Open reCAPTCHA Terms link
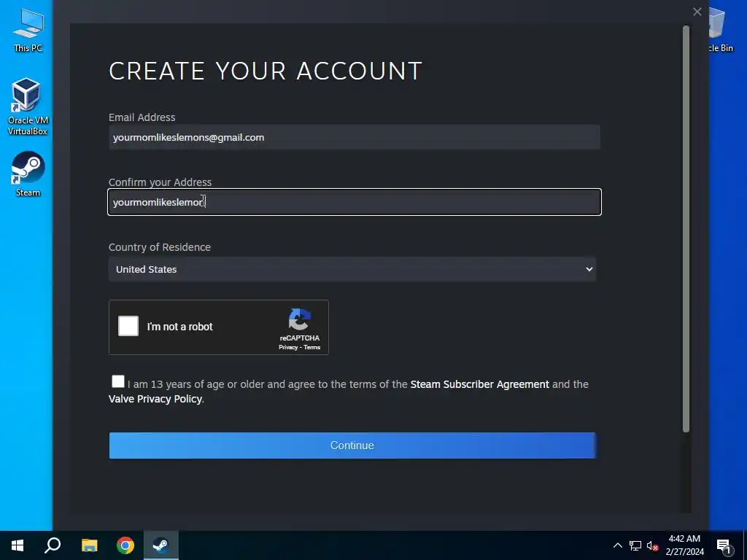The width and height of the screenshot is (747, 560). 312,347
